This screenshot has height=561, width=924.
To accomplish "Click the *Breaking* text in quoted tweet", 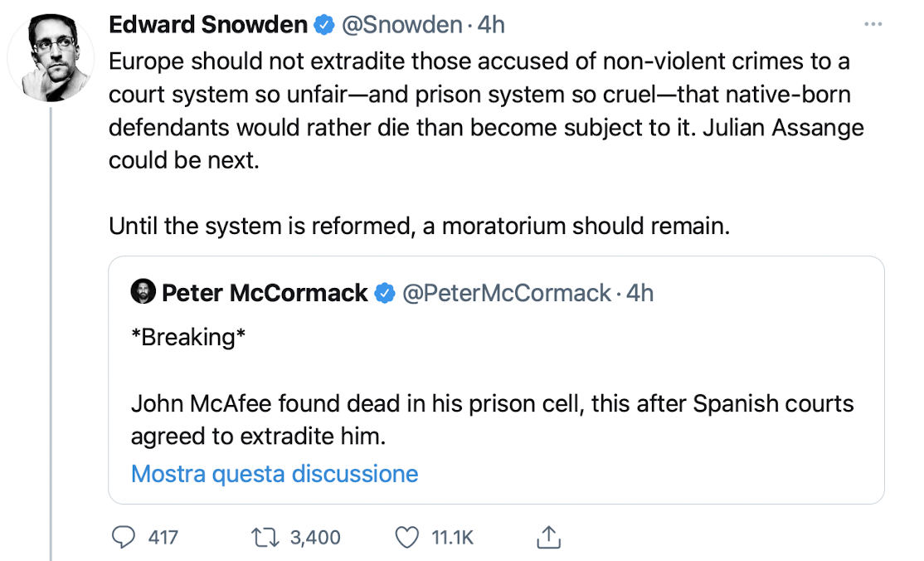I will [x=188, y=338].
